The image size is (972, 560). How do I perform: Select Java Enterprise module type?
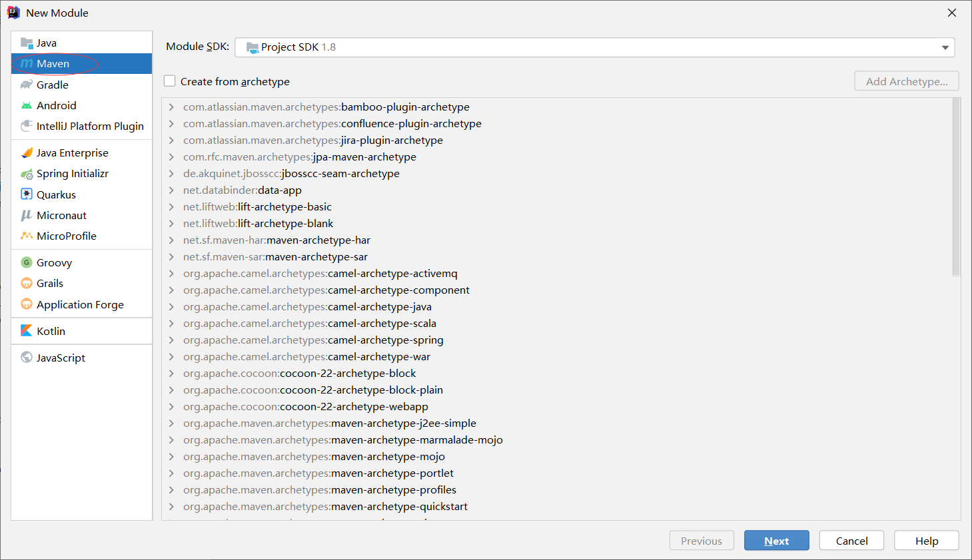tap(72, 152)
